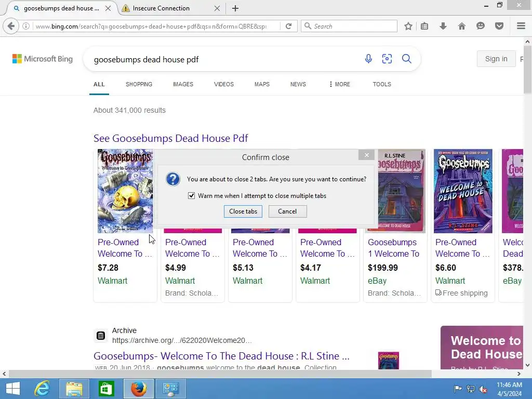Open See Goosebumps Dead House Pdf link
This screenshot has width=532, height=399.
tap(170, 138)
